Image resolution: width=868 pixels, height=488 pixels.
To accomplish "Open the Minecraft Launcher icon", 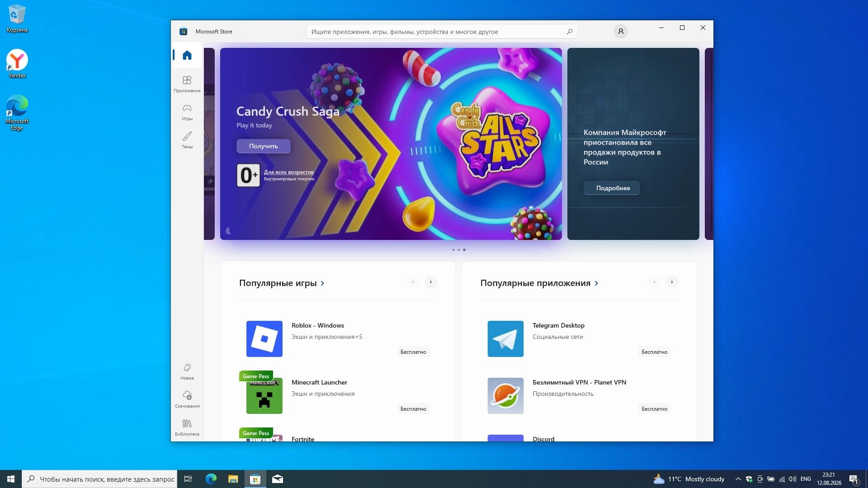I will pos(264,396).
